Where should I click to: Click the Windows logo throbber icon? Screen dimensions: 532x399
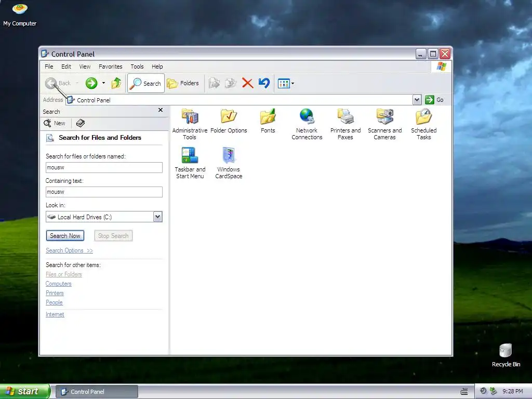tap(442, 66)
